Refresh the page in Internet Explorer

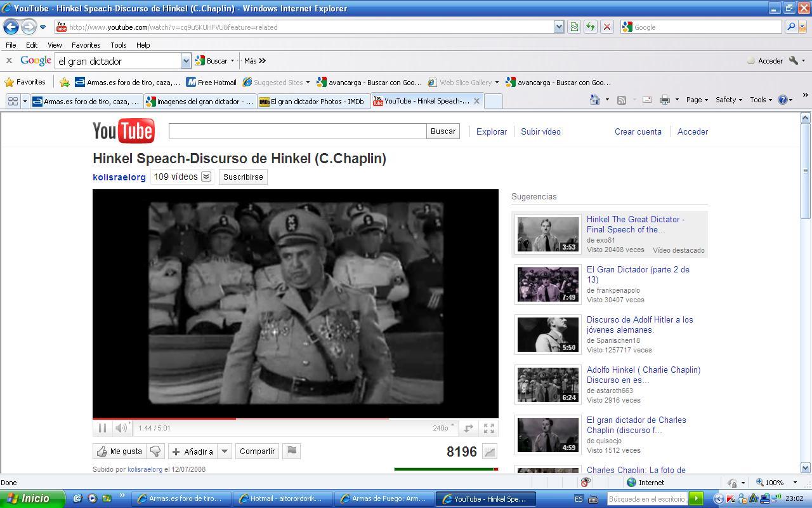point(590,27)
